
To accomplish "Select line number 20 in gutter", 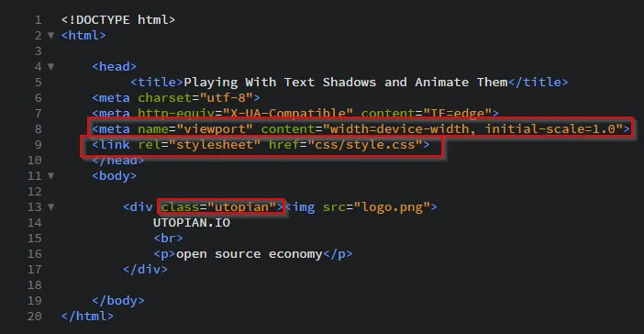I will (35, 317).
